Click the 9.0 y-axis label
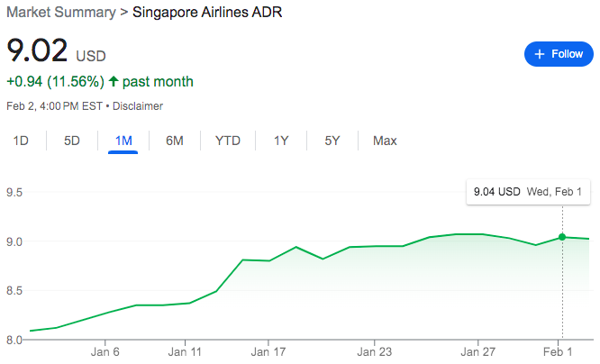The image size is (600, 364). tap(14, 241)
